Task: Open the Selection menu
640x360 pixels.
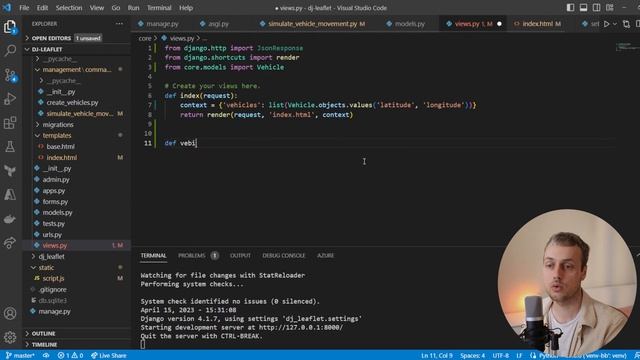Action: [x=69, y=8]
